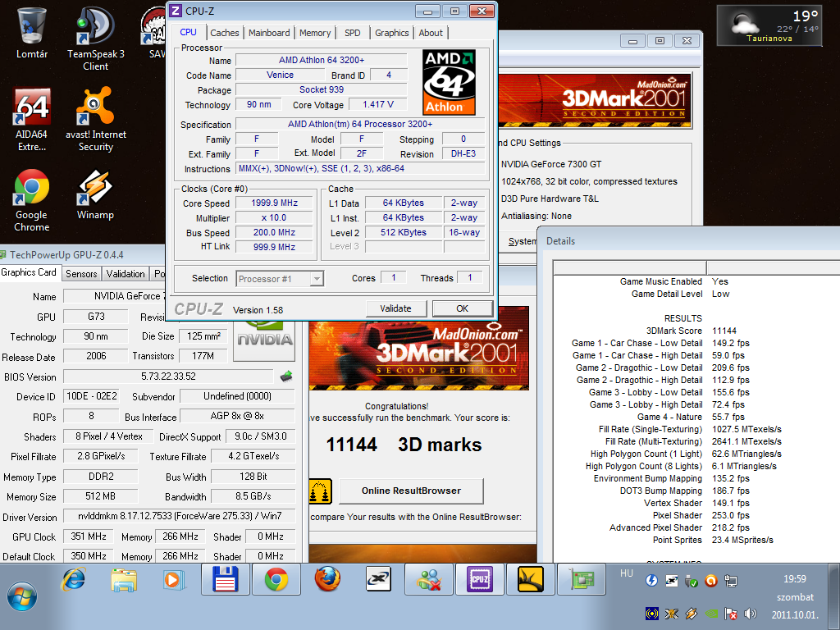Click the AMD Athlon 64 logo in CPU-Z
The width and height of the screenshot is (840, 630).
[449, 82]
